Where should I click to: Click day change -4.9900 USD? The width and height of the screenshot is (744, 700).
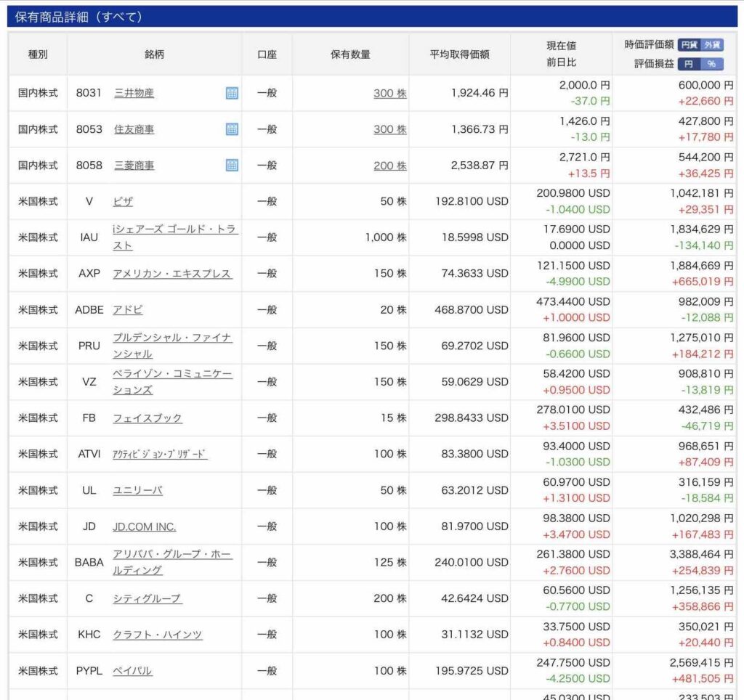click(x=578, y=282)
